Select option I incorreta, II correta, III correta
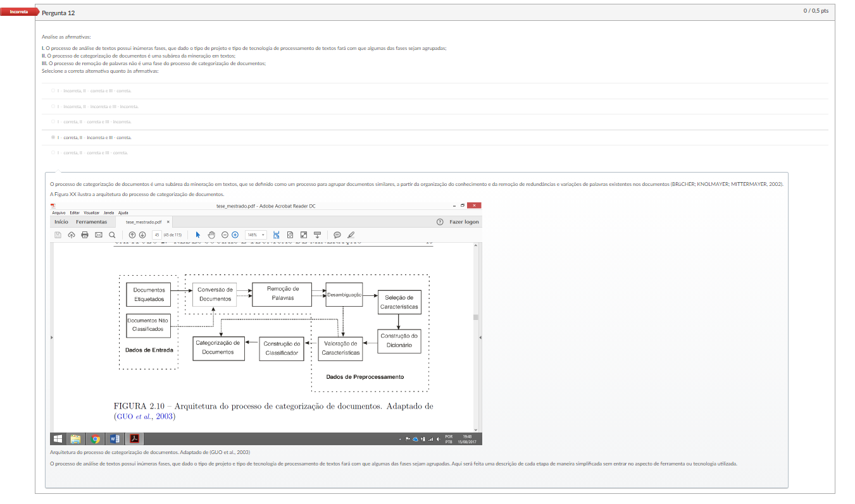Viewport: 855px width, 504px height. [x=53, y=91]
